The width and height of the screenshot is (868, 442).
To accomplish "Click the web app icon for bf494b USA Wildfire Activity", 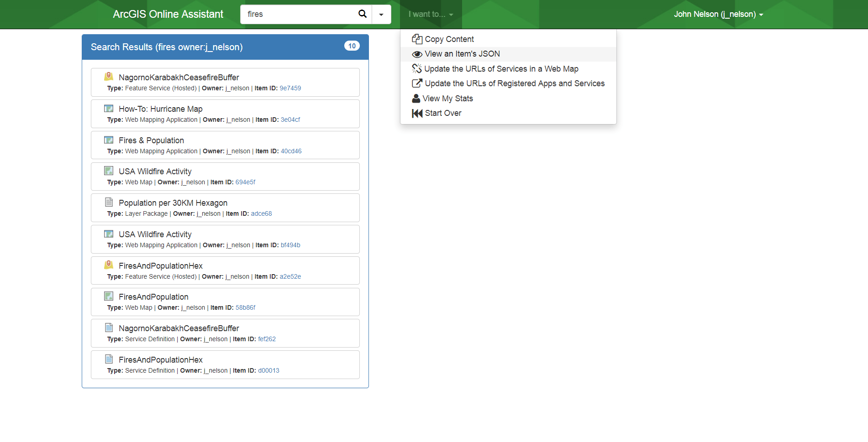I will (109, 234).
